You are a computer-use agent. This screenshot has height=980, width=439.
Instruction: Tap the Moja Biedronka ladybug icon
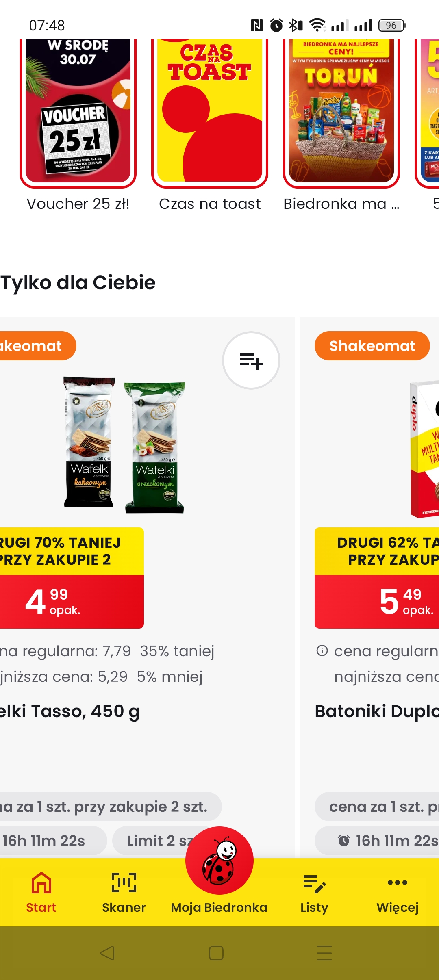coord(219,861)
